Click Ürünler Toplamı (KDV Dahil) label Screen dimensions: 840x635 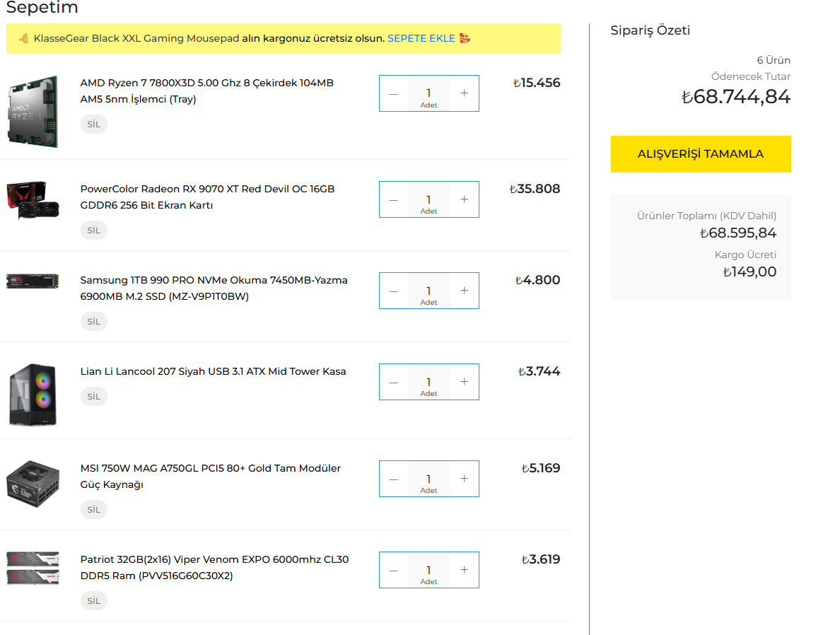[706, 216]
